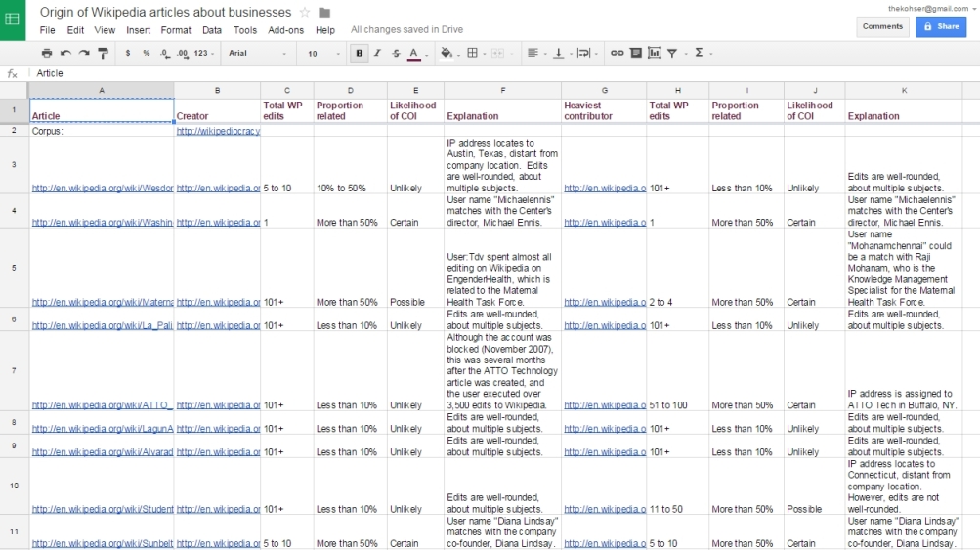This screenshot has width=980, height=550.
Task: Select the '51 to 100' cell
Action: point(677,370)
